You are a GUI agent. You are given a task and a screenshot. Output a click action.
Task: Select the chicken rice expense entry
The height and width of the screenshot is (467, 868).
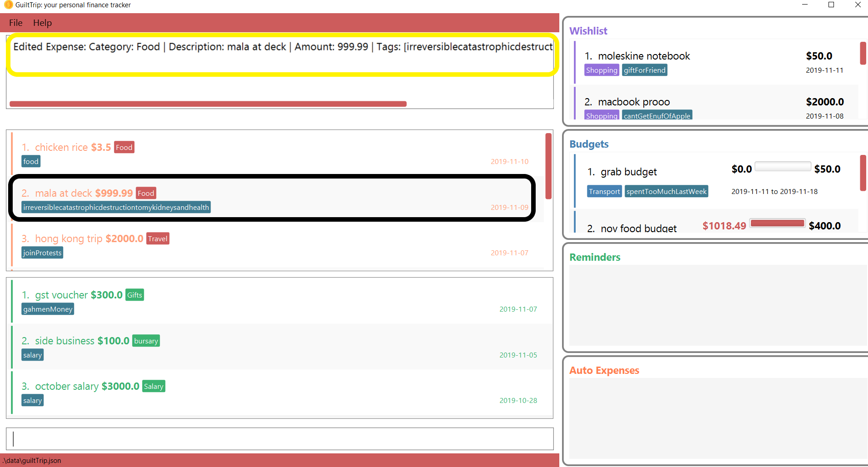pyautogui.click(x=277, y=154)
